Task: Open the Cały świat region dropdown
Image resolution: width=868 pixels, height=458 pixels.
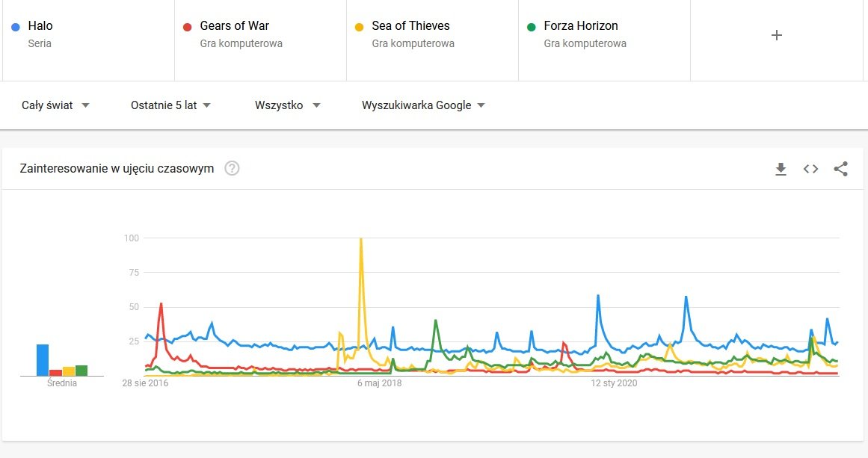Action: click(x=55, y=105)
